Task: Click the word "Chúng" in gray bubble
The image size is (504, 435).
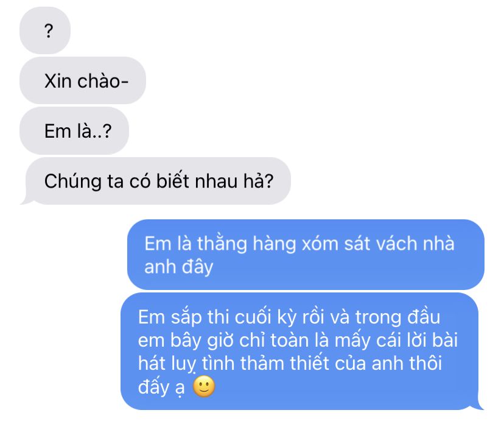Action: (73, 181)
